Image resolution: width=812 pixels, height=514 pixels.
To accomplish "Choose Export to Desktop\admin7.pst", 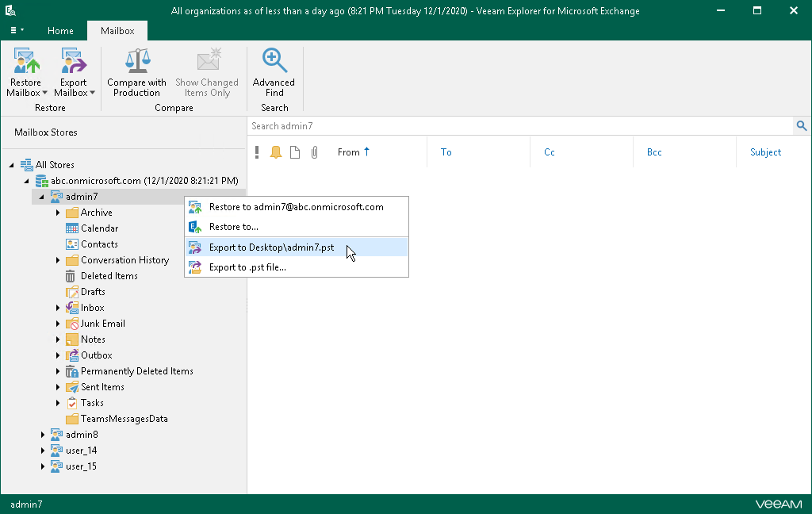I will click(x=297, y=247).
